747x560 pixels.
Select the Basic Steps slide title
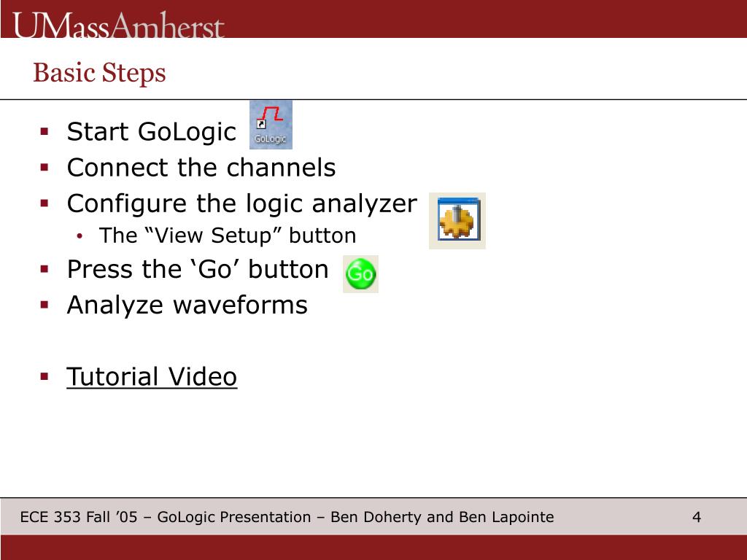tap(99, 73)
